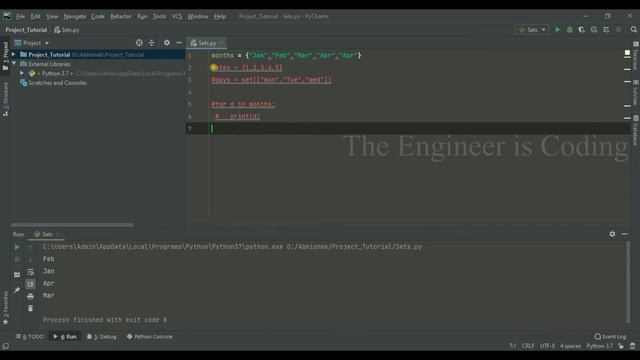
Task: Open Search Everywhere magnifier icon
Action: tap(633, 29)
